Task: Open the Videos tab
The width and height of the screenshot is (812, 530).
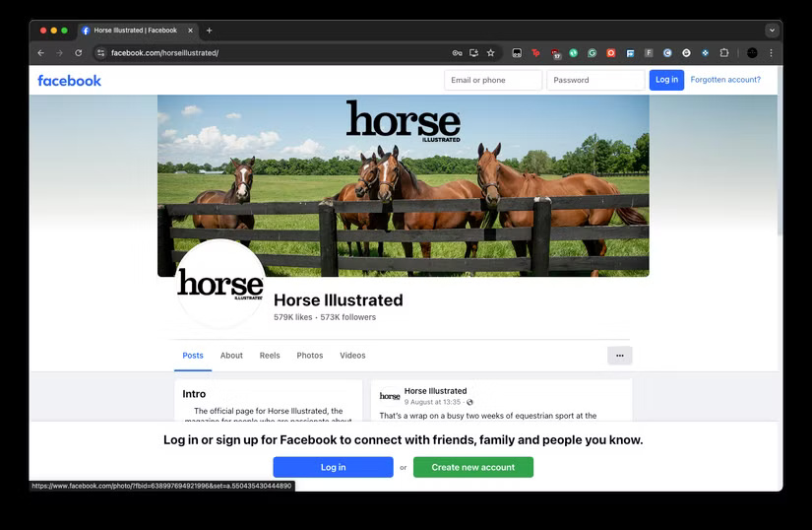Action: tap(352, 356)
